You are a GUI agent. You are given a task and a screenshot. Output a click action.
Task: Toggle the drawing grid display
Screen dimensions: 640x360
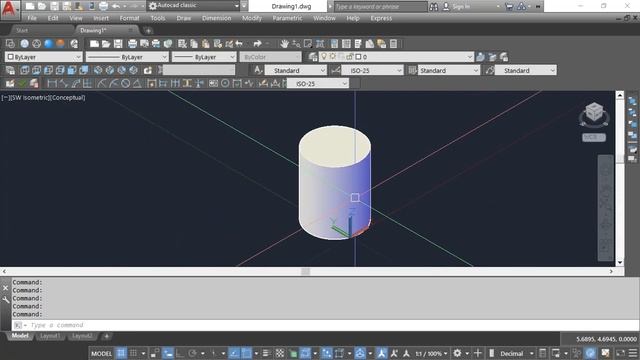click(x=121, y=353)
